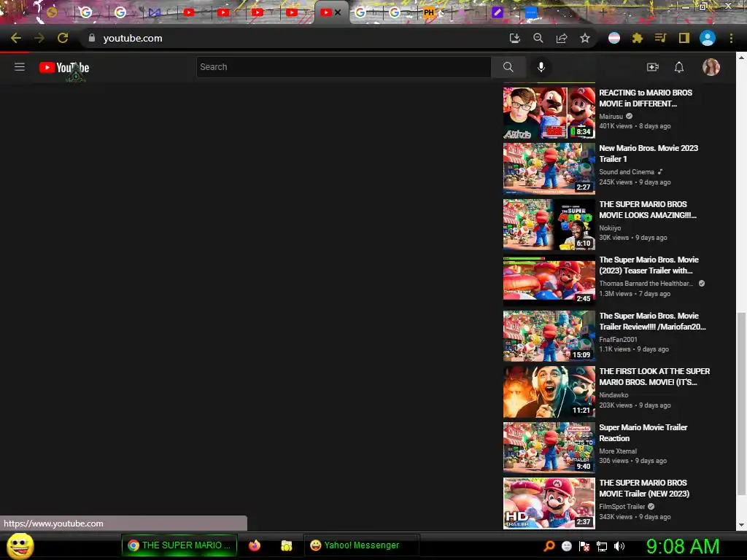This screenshot has width=747, height=560.
Task: Click the scrollbar down arrow
Action: [x=741, y=525]
